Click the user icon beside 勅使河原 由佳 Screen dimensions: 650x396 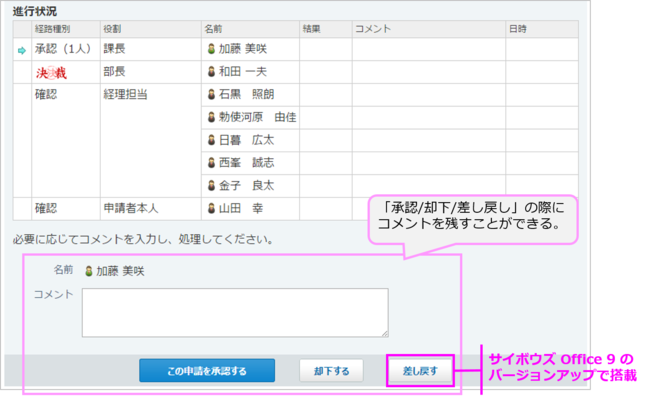[211, 117]
